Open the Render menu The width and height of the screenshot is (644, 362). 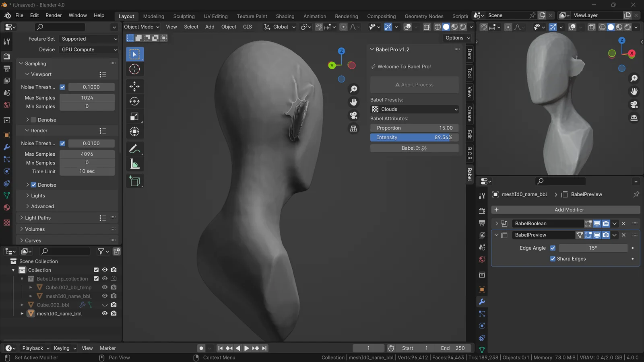(x=54, y=15)
